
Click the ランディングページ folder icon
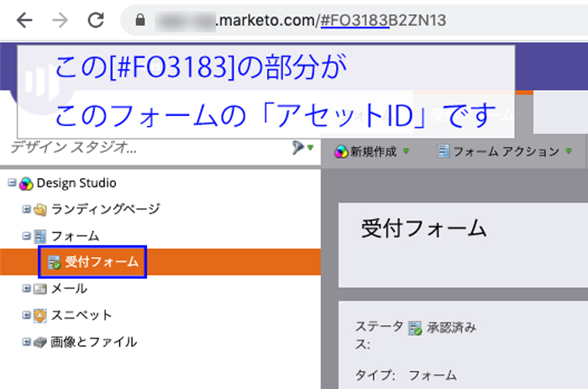click(40, 209)
